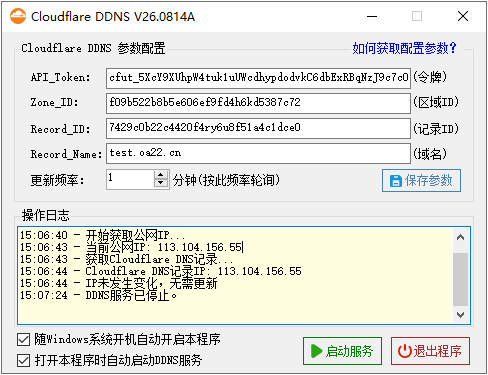This screenshot has height=375, width=488.
Task: Click the (令牌) hint text
Action: pos(430,77)
